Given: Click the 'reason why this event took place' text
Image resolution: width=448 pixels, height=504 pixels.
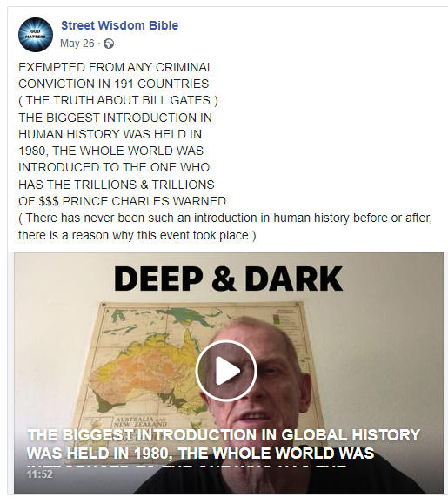Looking at the screenshot, I should [160, 235].
